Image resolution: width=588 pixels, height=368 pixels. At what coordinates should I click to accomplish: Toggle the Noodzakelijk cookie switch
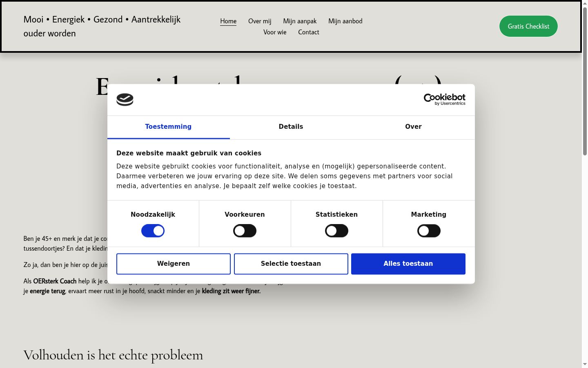153,231
